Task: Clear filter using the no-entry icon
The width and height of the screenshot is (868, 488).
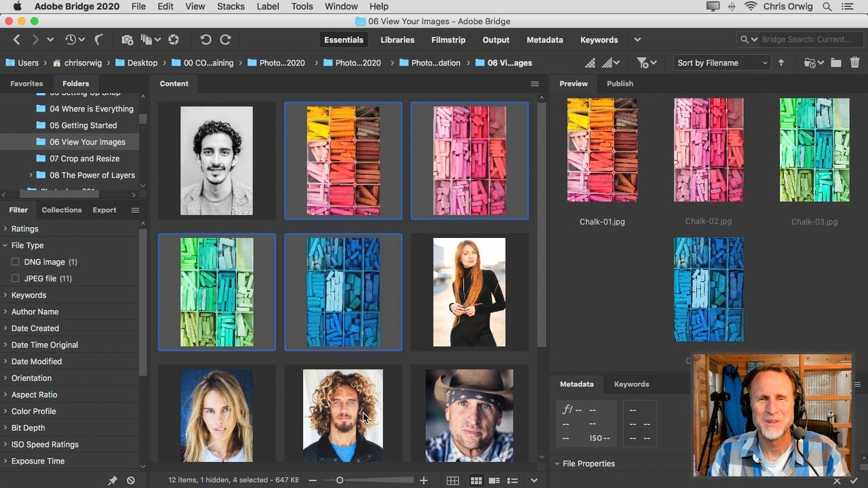Action: coord(131,480)
